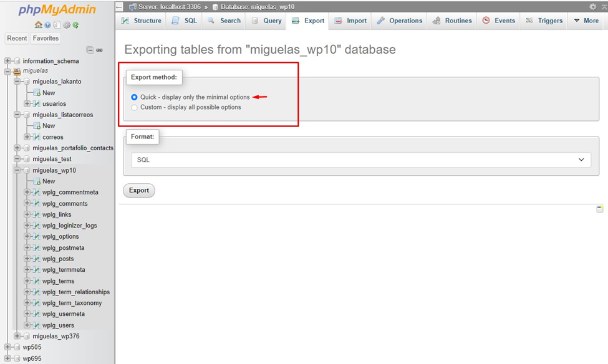This screenshot has height=364, width=608.
Task: Click the page settings gear icon at top right
Action: click(x=593, y=7)
